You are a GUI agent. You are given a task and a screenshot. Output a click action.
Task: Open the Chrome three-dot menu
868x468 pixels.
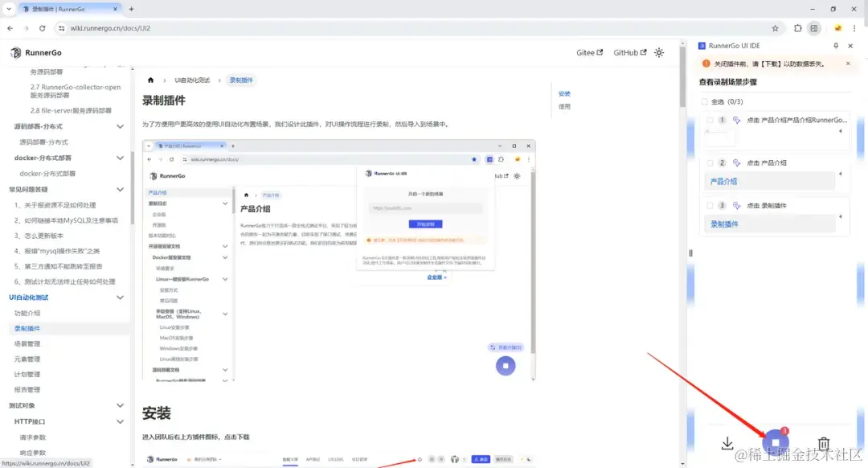click(x=854, y=28)
